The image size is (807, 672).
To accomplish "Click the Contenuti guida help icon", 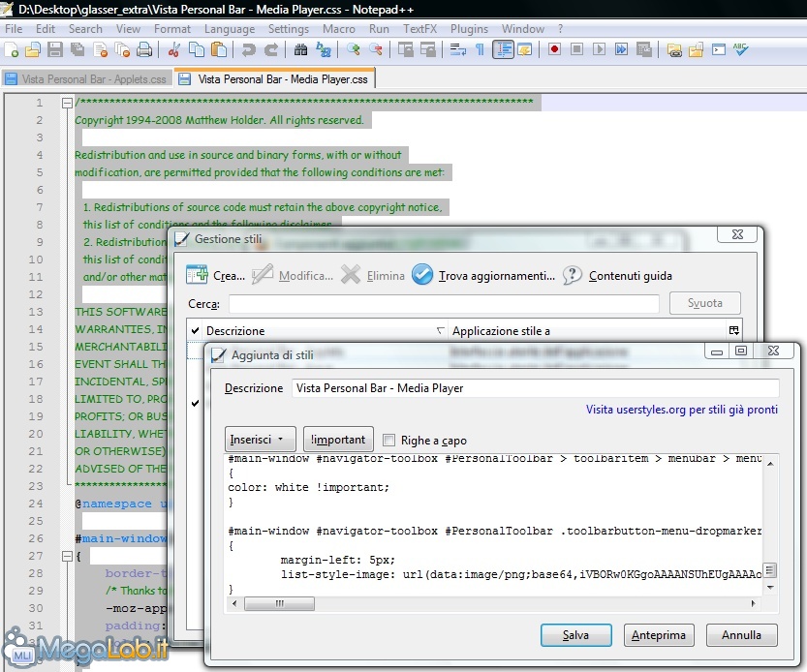I will pos(573,275).
